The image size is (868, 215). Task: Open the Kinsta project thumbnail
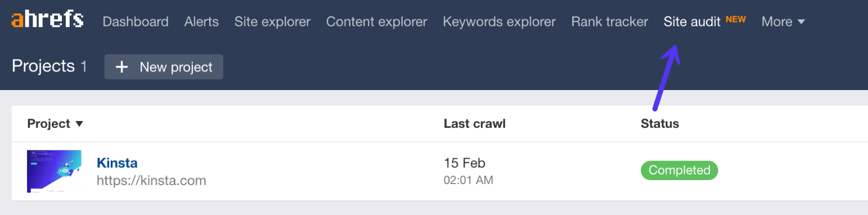pyautogui.click(x=54, y=172)
